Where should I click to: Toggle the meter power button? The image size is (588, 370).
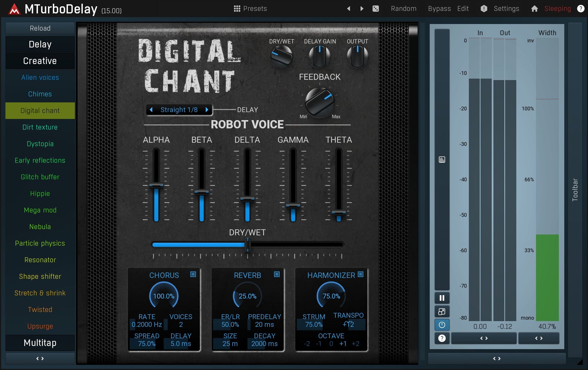442,325
